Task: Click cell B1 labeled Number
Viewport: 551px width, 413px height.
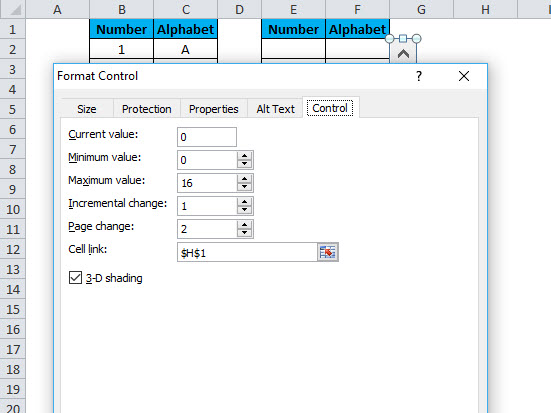Action: 122,29
